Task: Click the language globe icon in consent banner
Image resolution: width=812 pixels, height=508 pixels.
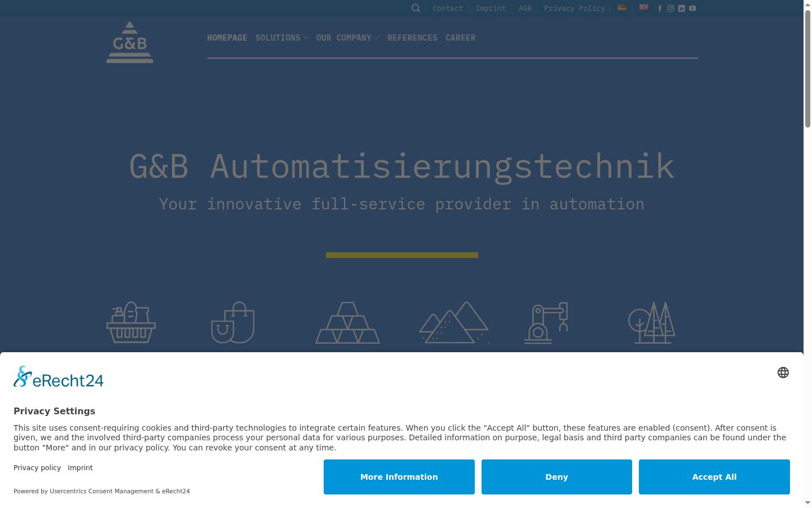Action: [783, 373]
